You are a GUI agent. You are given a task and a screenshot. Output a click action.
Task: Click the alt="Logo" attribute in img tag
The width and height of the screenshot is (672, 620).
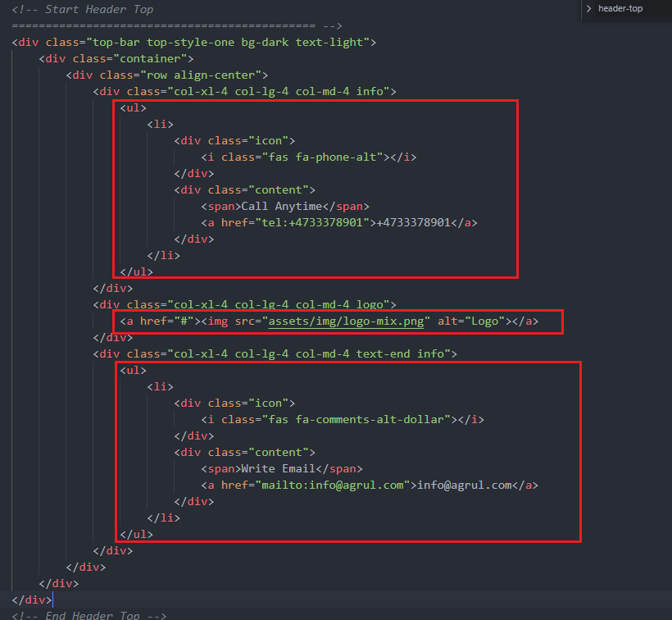pos(473,321)
